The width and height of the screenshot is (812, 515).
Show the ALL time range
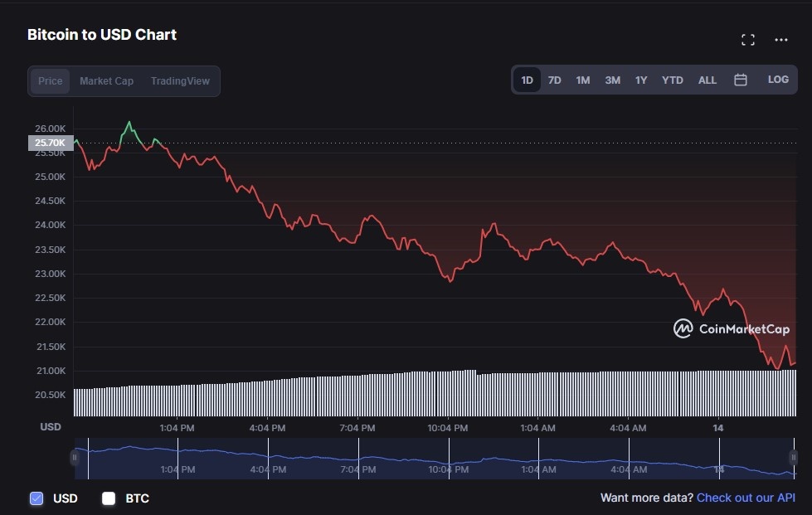click(x=707, y=80)
